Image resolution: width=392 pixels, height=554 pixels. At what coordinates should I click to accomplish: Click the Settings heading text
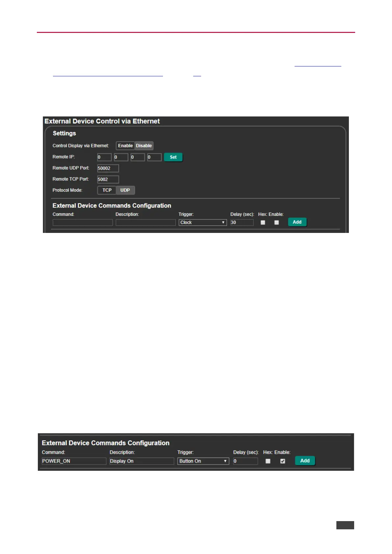(x=65, y=134)
